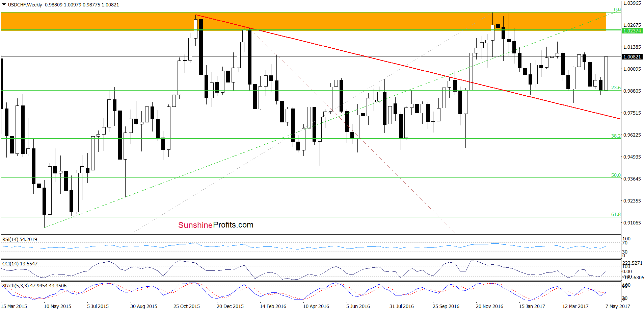This screenshot has width=644, height=311.
Task: Click the 222.5271 CCI scale value
Action: coord(633,263)
